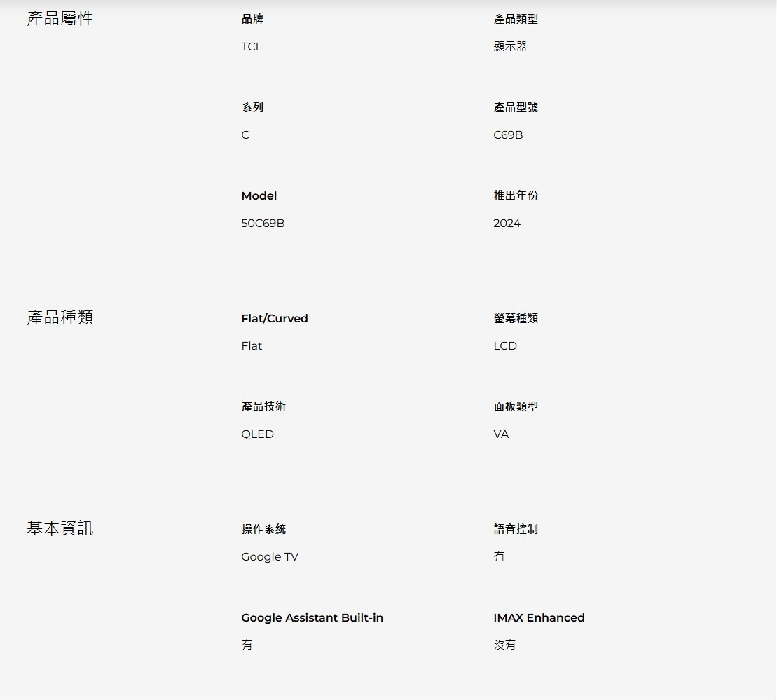
Task: Click the 基本資訊 section heading
Action: point(60,528)
